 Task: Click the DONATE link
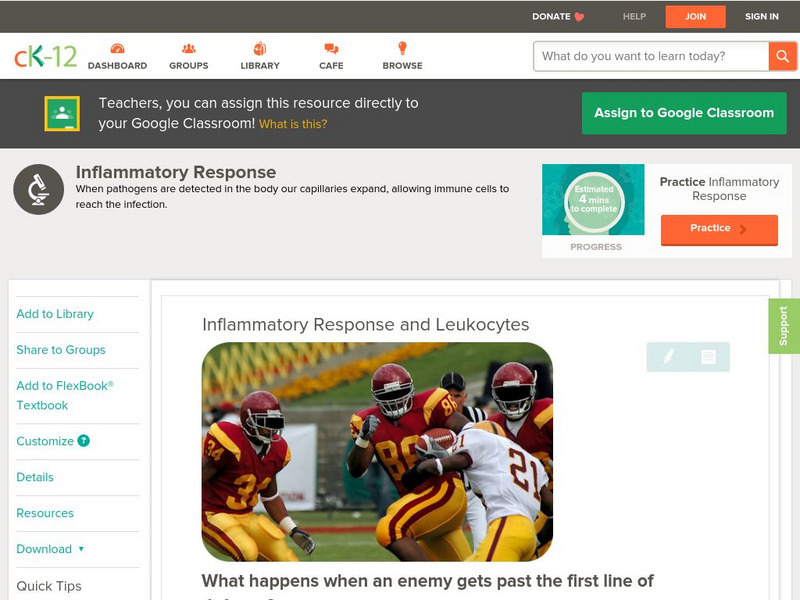point(551,16)
